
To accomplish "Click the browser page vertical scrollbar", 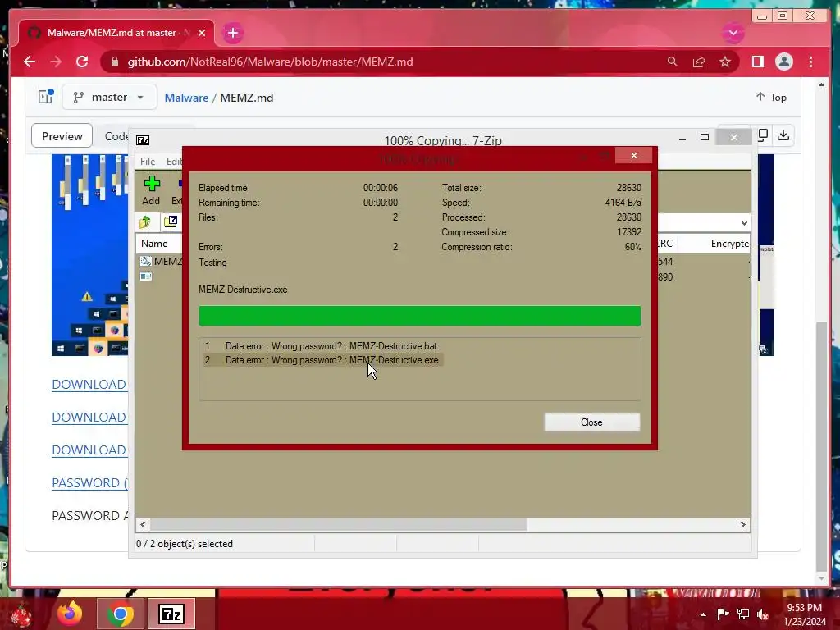I will tap(821, 446).
